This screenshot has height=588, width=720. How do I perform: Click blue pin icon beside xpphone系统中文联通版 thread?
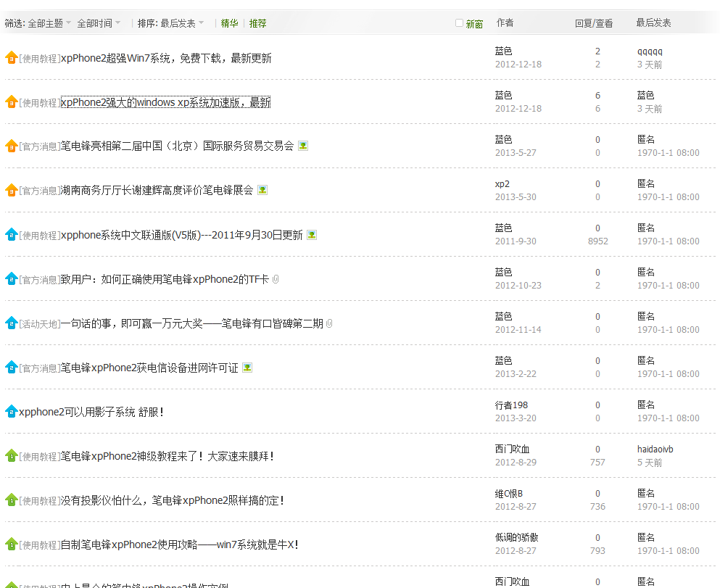point(11,235)
